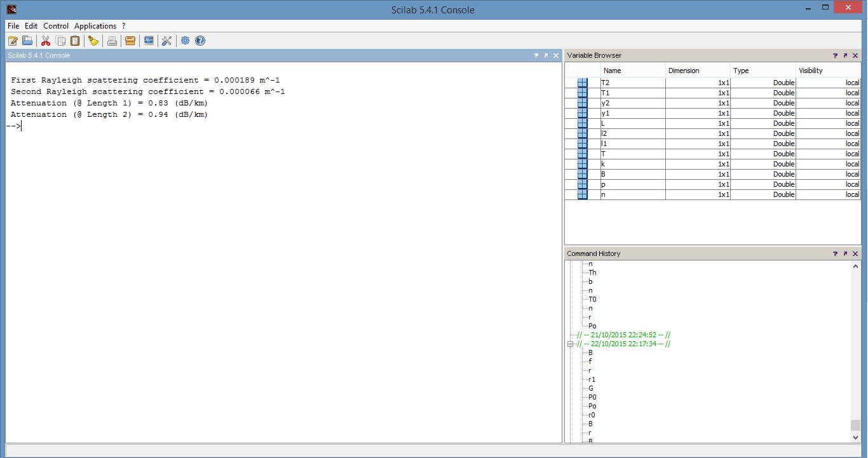Select the variable T row name
The image size is (868, 458).
click(603, 154)
